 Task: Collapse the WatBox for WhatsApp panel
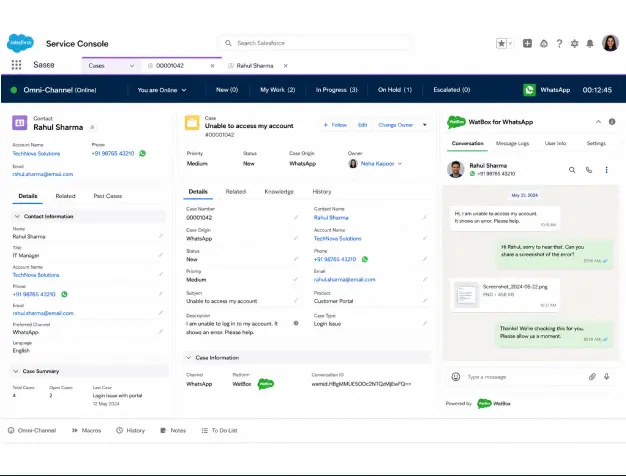pyautogui.click(x=598, y=122)
